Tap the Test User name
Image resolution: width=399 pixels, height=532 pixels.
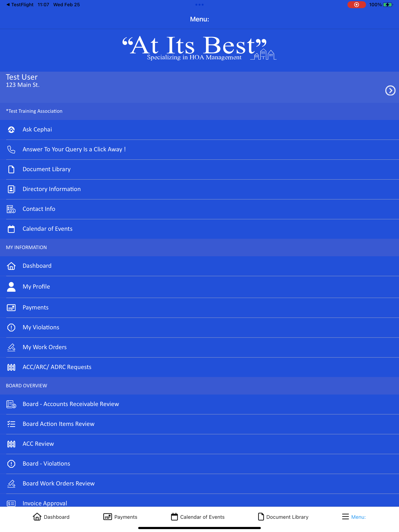(22, 77)
